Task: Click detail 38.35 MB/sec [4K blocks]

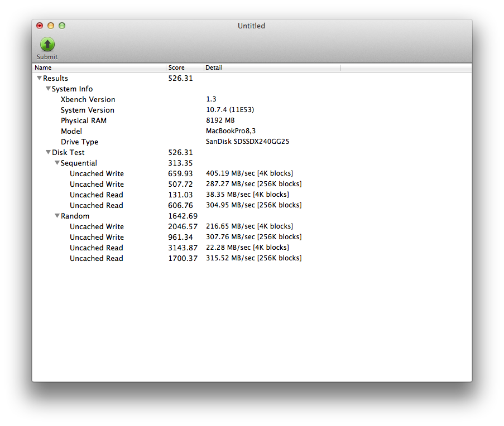Action: (x=247, y=195)
